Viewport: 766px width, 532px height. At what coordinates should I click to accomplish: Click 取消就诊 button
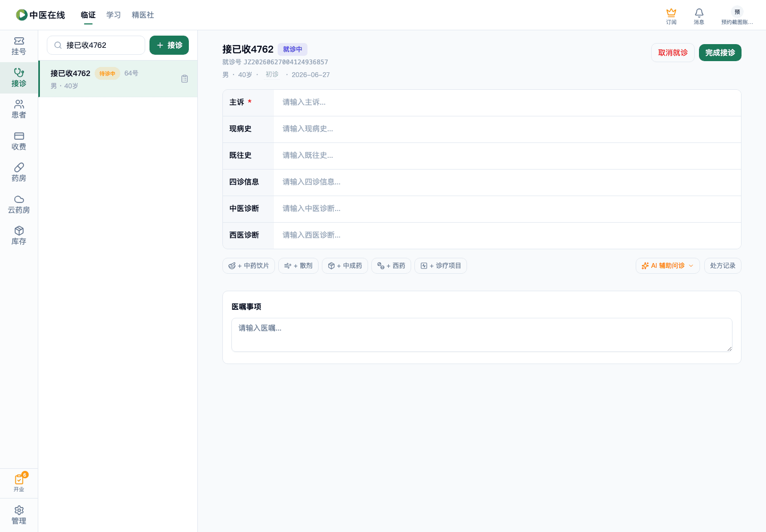[x=673, y=53]
